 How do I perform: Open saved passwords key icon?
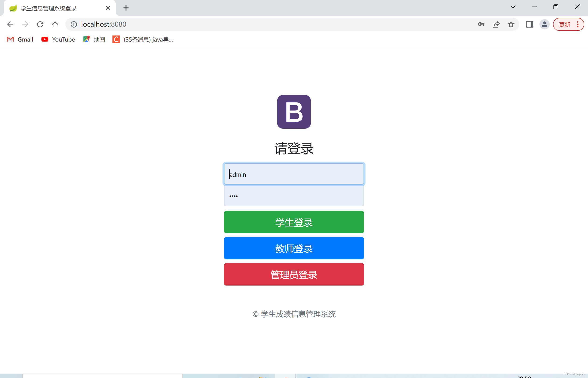481,24
